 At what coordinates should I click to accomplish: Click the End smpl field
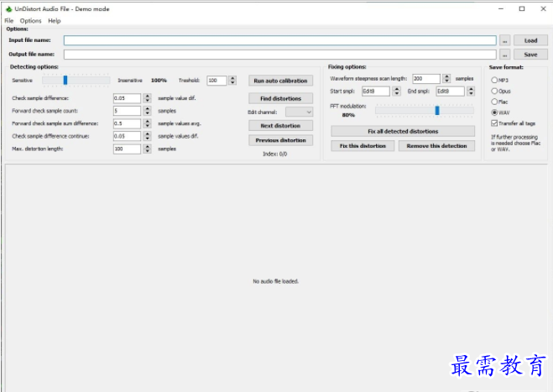451,91
